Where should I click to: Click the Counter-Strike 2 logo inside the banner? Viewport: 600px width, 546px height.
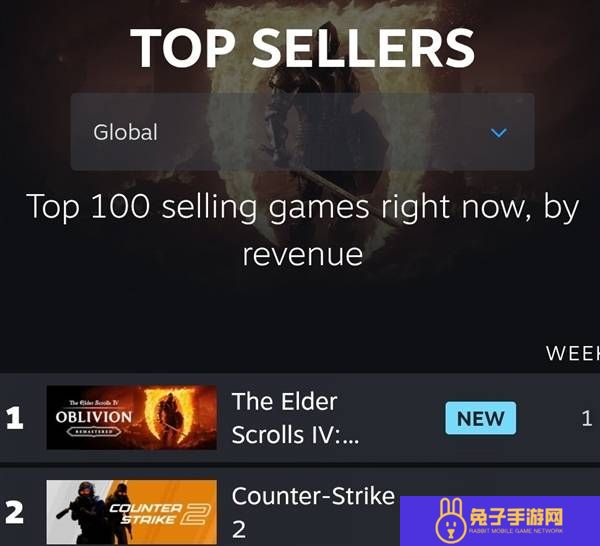point(160,514)
